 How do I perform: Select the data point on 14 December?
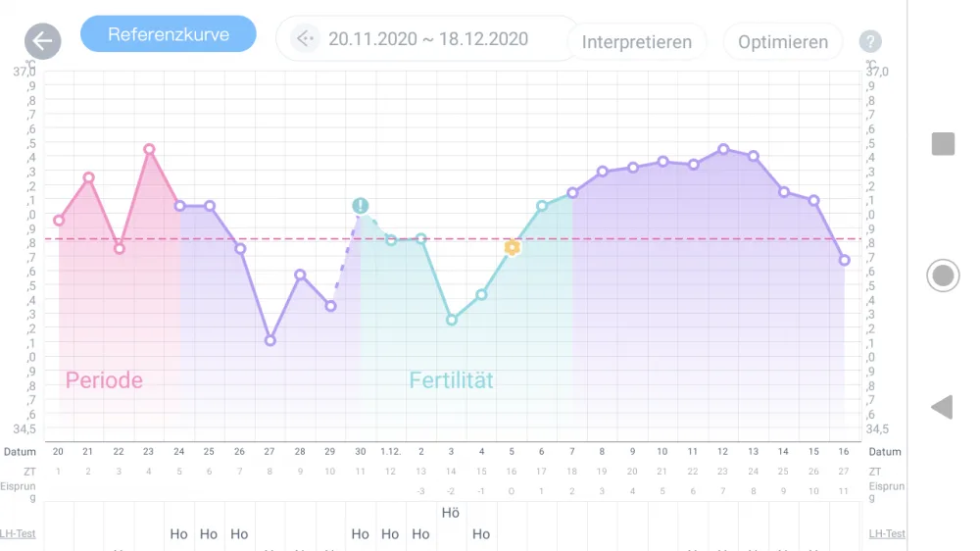coord(784,192)
